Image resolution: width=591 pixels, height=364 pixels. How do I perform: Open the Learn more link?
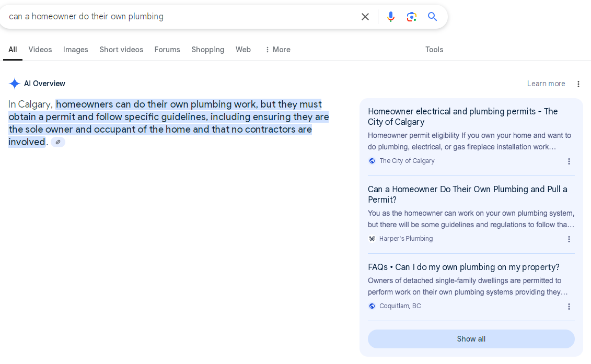(546, 84)
